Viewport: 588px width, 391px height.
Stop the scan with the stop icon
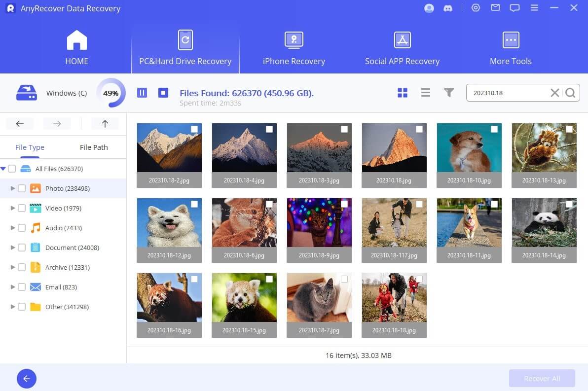tap(163, 93)
